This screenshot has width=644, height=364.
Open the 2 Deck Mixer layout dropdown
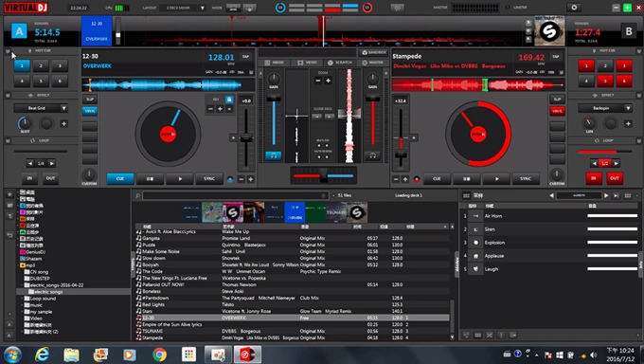(202, 8)
